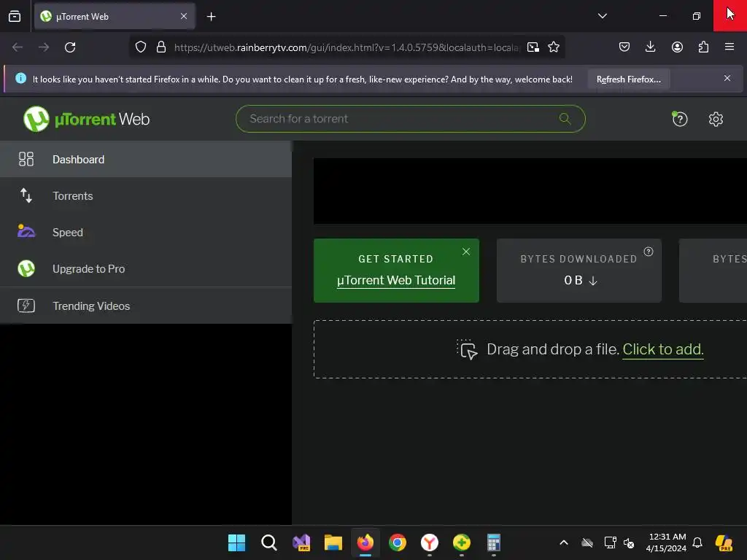This screenshot has height=560, width=747.
Task: Open the Torrents section in the sidebar
Action: tap(146, 195)
